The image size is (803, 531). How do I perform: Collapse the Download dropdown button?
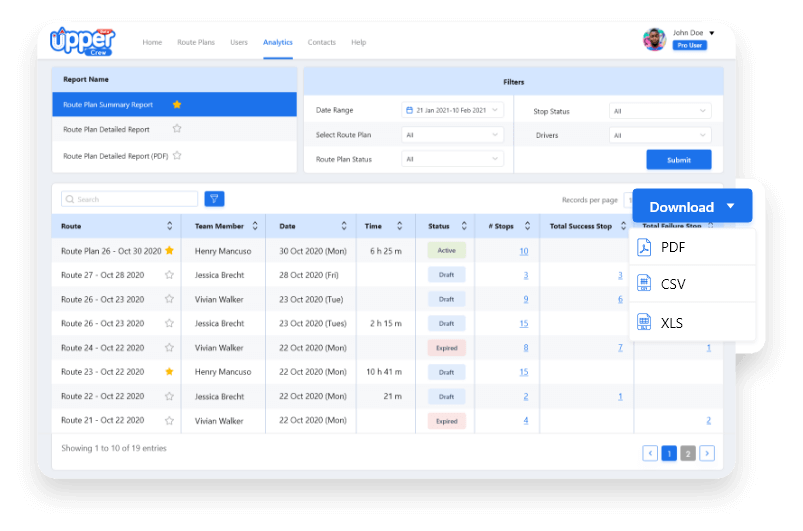692,206
